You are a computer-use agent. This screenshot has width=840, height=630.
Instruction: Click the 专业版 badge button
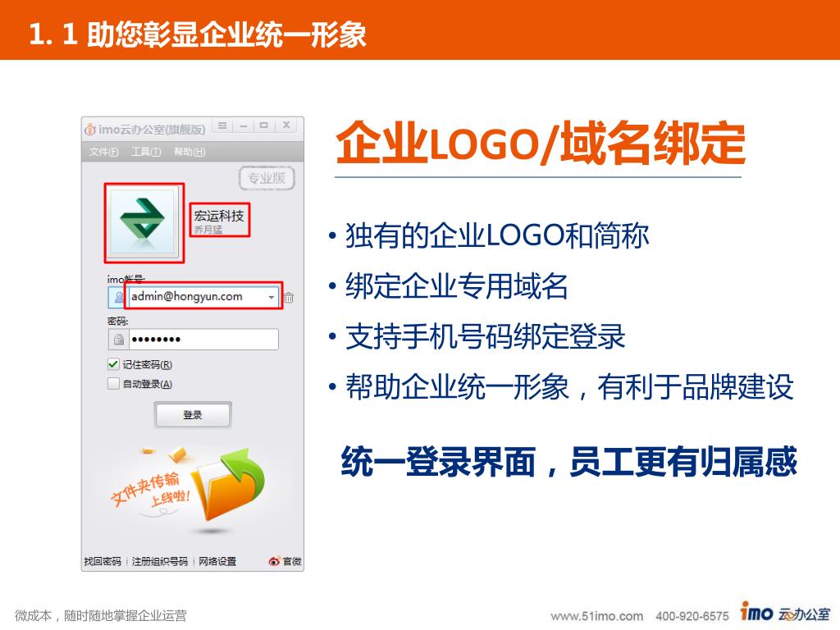coord(267,178)
